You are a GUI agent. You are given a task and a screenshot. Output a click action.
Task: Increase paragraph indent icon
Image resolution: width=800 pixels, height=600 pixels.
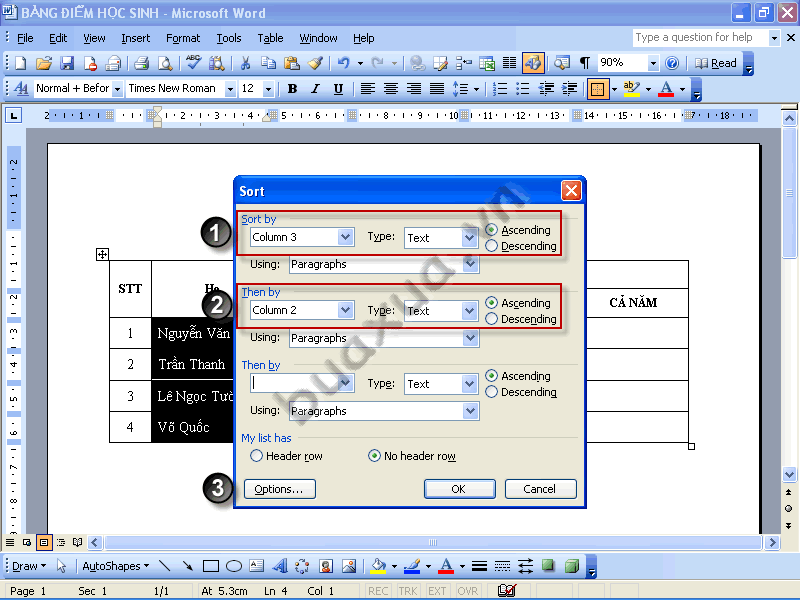pyautogui.click(x=569, y=89)
